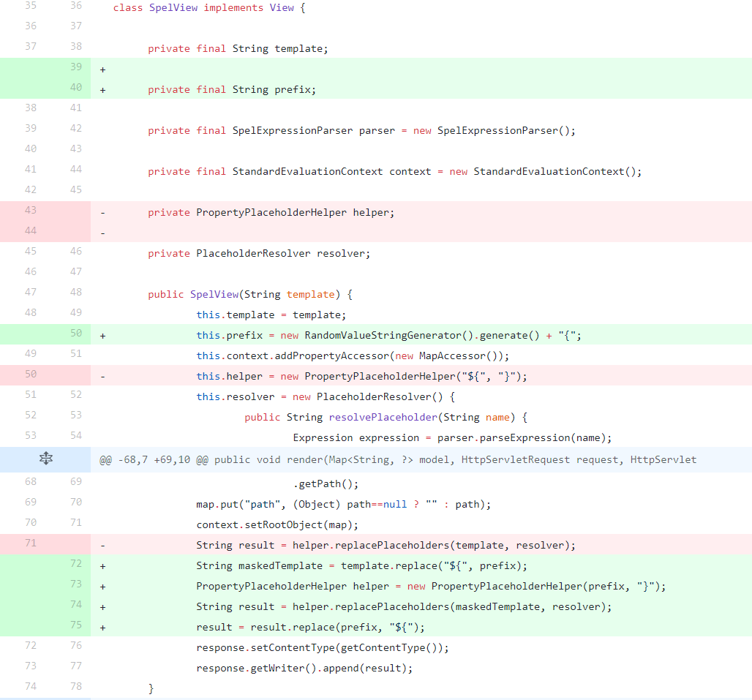Click the 'response.setContentType(getContentType());' line
Viewport: 752px width, 700px height.
pos(322,648)
